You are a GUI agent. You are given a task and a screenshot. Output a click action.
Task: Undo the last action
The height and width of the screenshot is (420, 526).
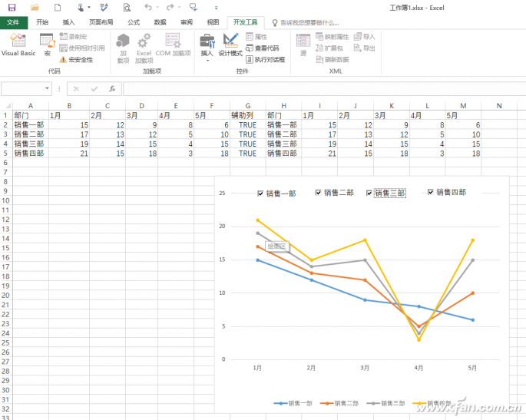coord(148,7)
